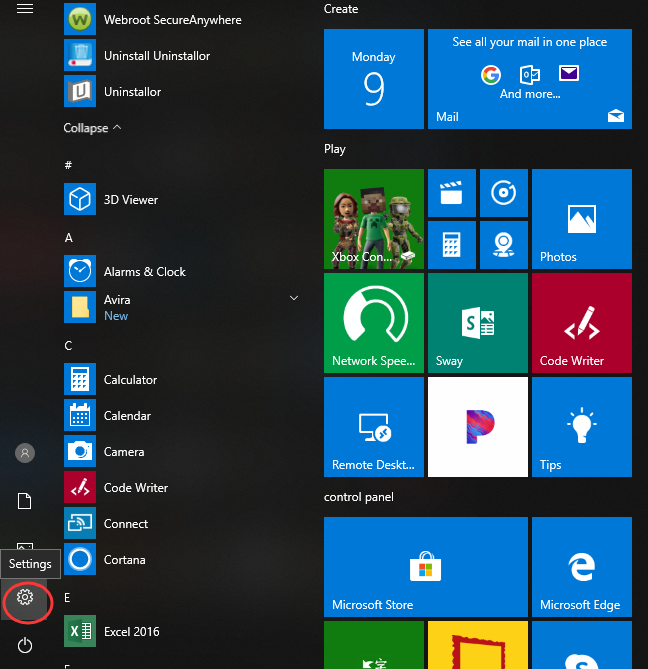Launch Remote Desktop tile

(374, 427)
